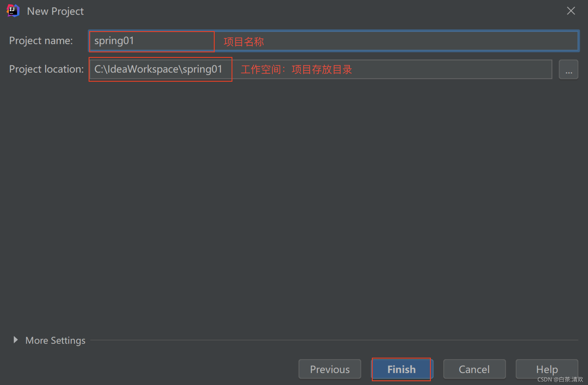Click the "Project location:" label
588x385 pixels.
click(46, 69)
